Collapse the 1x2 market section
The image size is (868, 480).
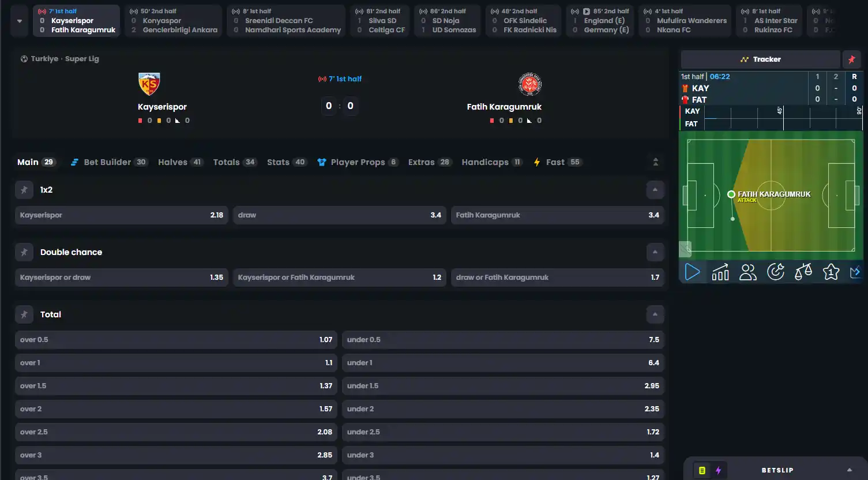pyautogui.click(x=655, y=190)
